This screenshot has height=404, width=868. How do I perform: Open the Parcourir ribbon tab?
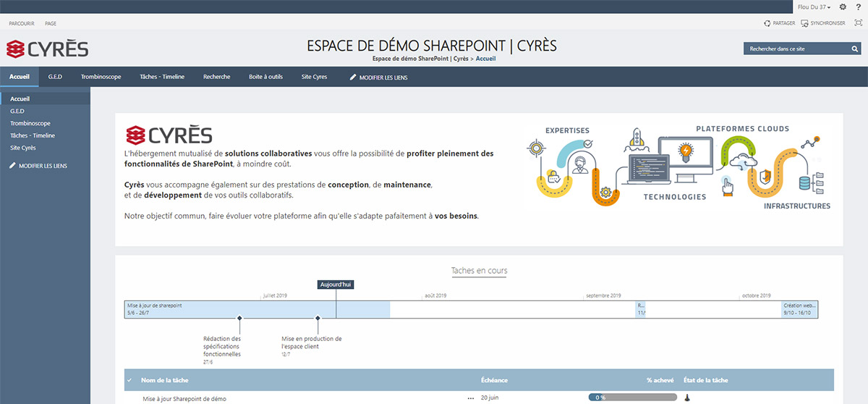click(22, 23)
